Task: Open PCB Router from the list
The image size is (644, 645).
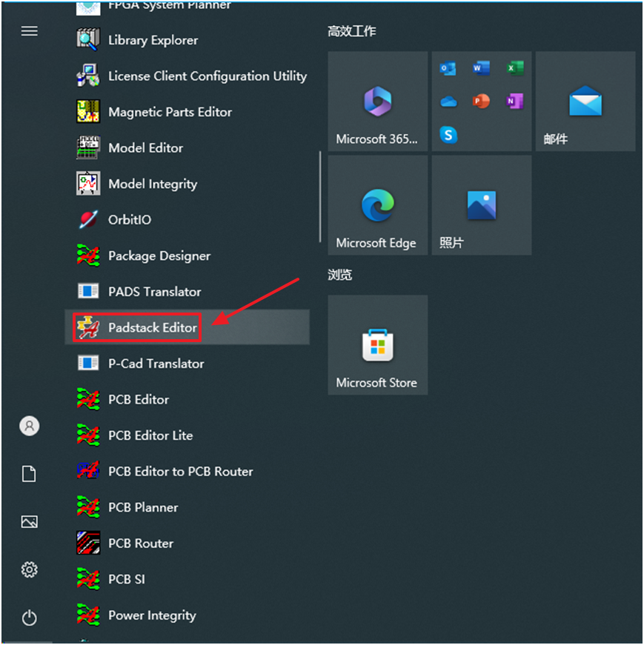Action: pyautogui.click(x=141, y=543)
